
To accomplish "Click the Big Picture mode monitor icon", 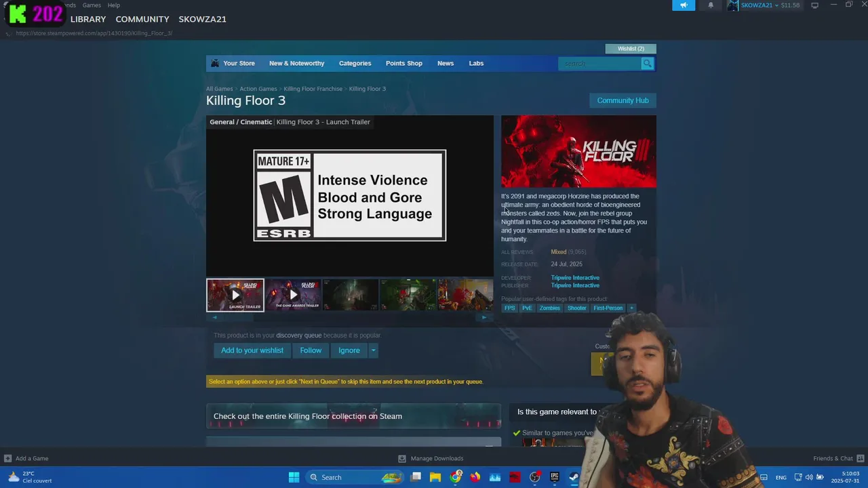I will (815, 5).
